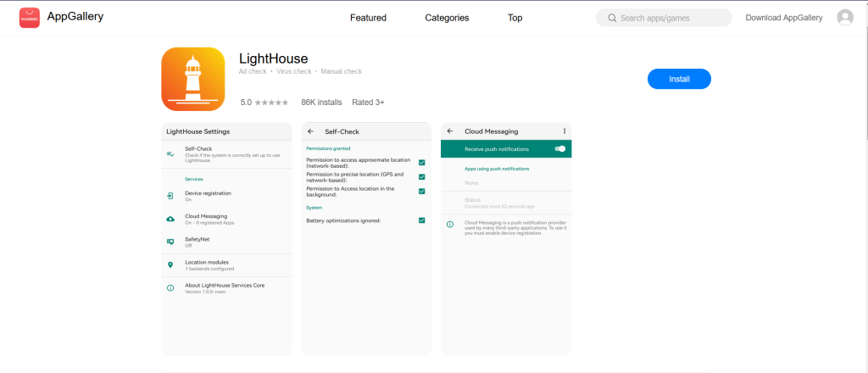
Task: Click the Install button
Action: tap(679, 79)
